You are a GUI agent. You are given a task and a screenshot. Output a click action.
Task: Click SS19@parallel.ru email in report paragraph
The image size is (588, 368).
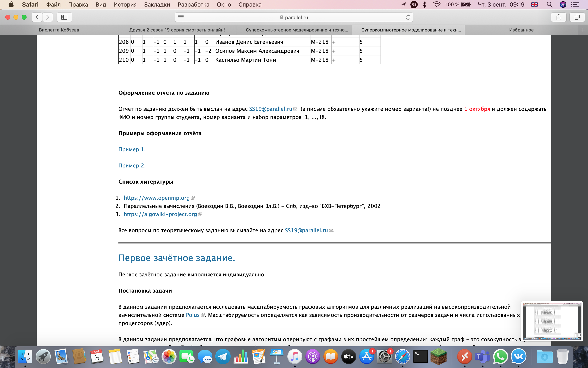[271, 109]
